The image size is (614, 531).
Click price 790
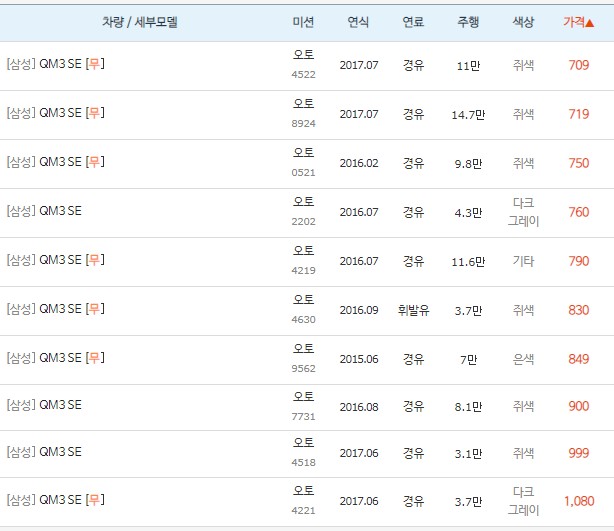click(579, 261)
